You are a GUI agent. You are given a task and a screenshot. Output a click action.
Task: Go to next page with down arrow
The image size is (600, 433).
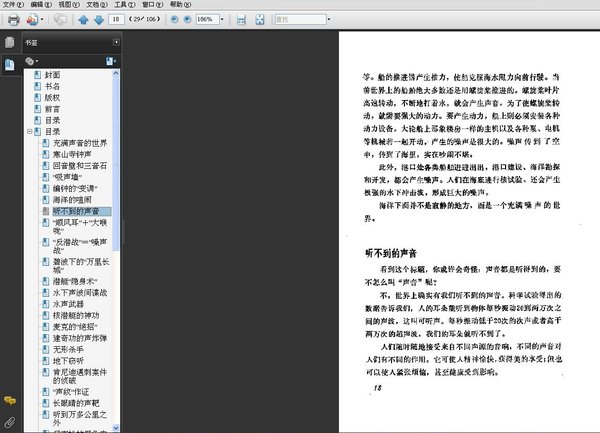[98, 19]
